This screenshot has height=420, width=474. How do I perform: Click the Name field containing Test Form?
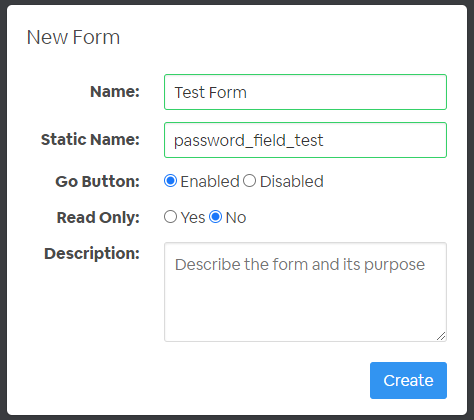[305, 92]
